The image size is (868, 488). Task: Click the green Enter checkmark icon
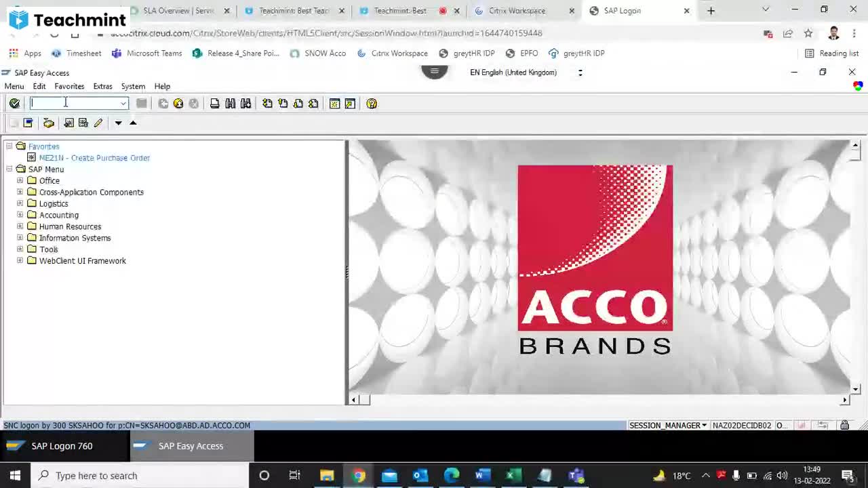pyautogui.click(x=14, y=103)
